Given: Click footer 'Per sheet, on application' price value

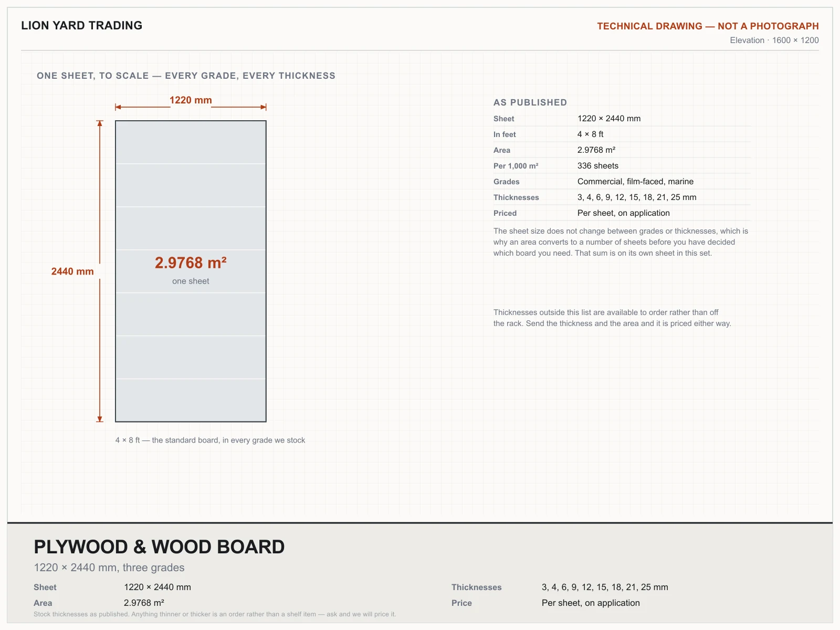Looking at the screenshot, I should point(591,603).
